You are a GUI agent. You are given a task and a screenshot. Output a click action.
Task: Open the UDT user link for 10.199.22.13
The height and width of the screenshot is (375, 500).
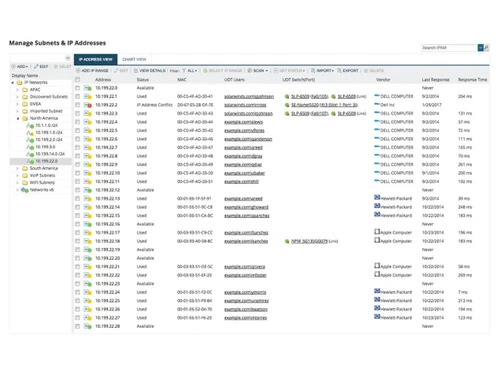243,199
